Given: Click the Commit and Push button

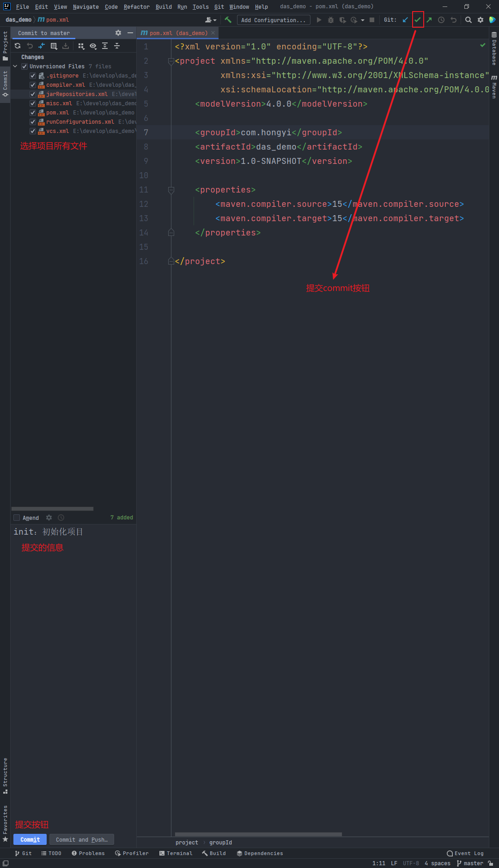Looking at the screenshot, I should [x=82, y=839].
